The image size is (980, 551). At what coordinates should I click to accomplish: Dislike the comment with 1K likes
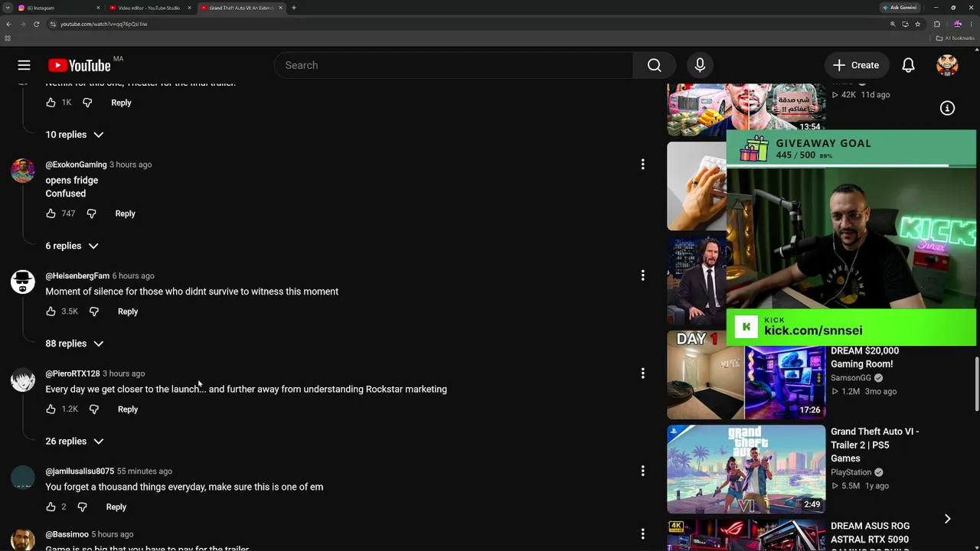[x=87, y=103]
